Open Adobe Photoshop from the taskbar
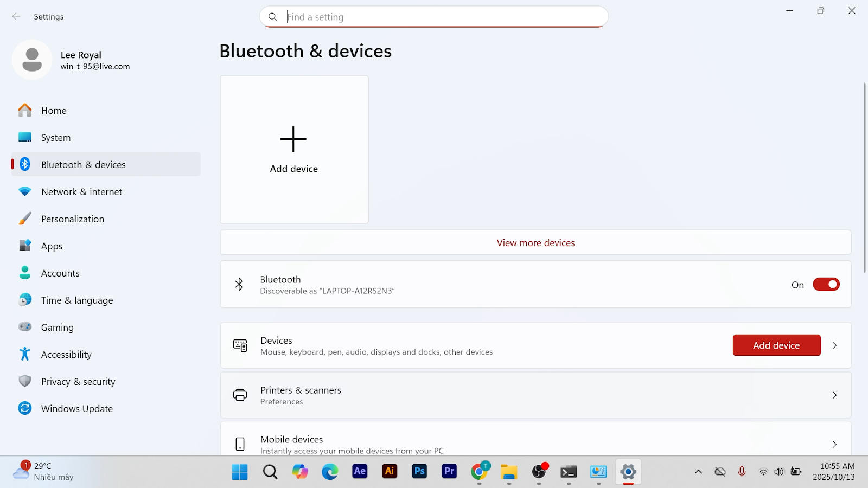 [x=419, y=472]
